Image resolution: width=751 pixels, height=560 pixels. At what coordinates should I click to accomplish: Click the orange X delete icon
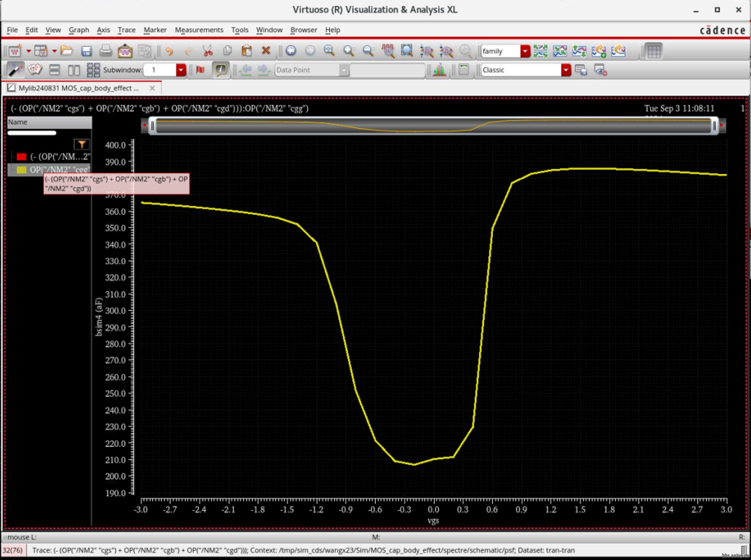[266, 51]
